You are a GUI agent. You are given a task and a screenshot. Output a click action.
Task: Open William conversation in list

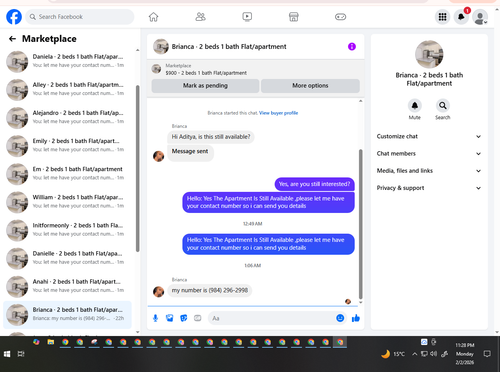pyautogui.click(x=67, y=202)
